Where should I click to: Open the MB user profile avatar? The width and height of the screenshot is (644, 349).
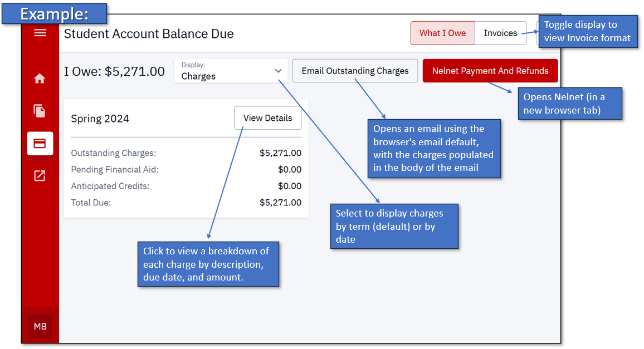pyautogui.click(x=40, y=327)
